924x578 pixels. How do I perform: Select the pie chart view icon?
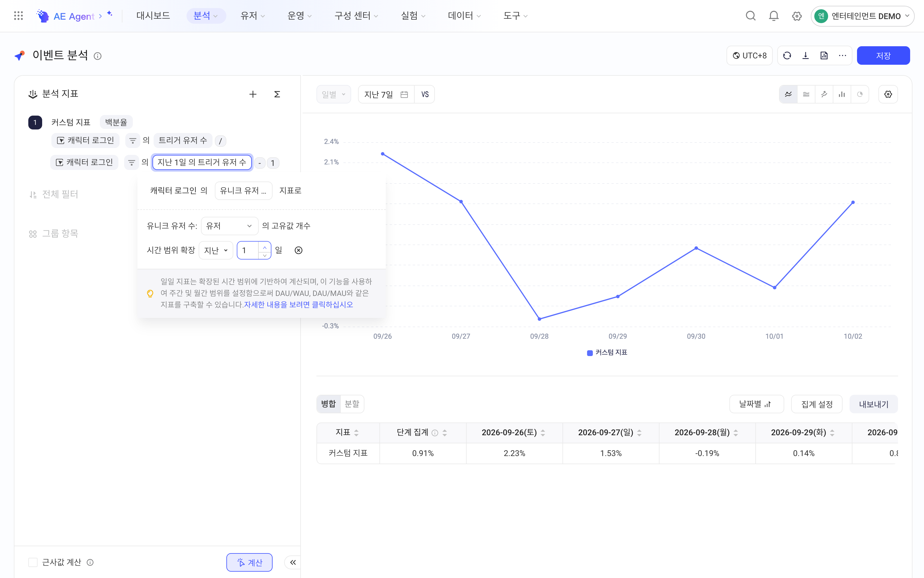click(x=860, y=94)
